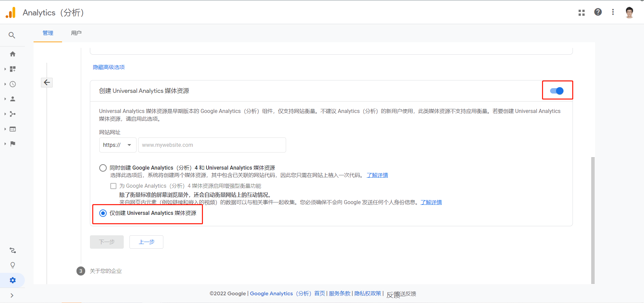The height and width of the screenshot is (303, 644).
Task: Click the 下一步 button
Action: pos(107,242)
